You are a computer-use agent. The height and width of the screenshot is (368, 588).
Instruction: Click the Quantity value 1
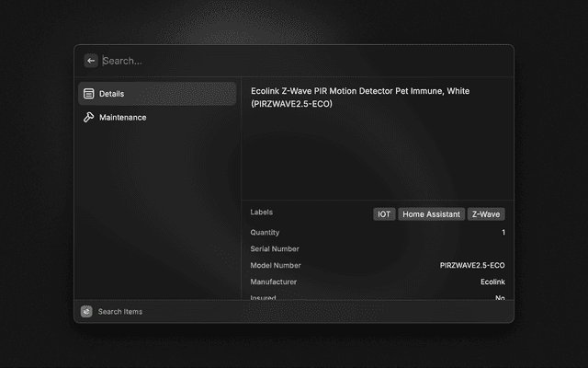[503, 233]
